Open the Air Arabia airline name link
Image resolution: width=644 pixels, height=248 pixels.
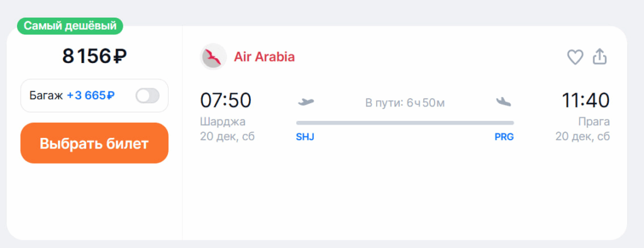(265, 57)
